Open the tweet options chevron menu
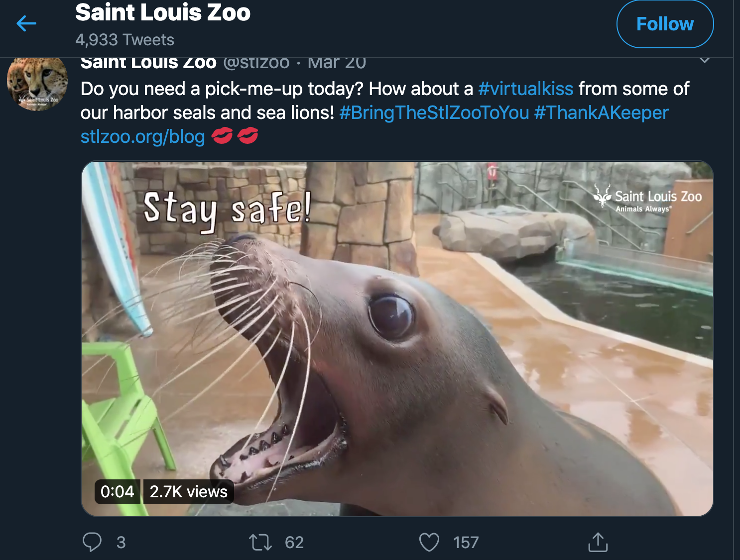The width and height of the screenshot is (740, 560). (704, 61)
